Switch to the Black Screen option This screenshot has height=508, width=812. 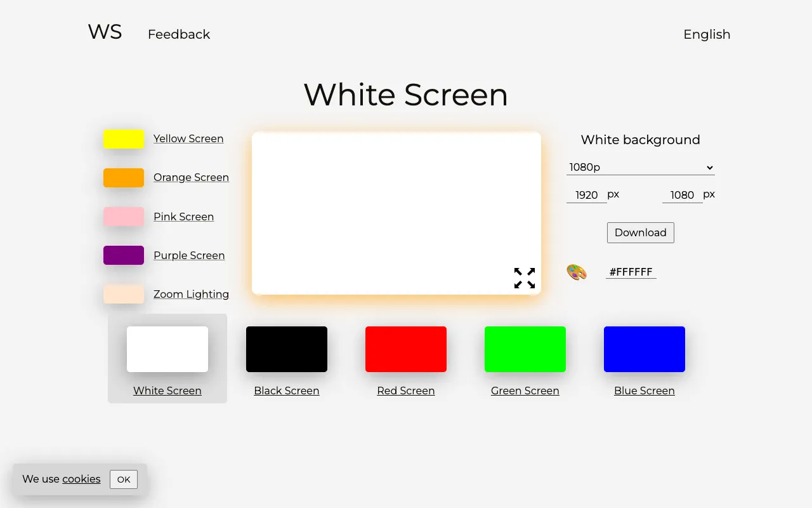[287, 349]
